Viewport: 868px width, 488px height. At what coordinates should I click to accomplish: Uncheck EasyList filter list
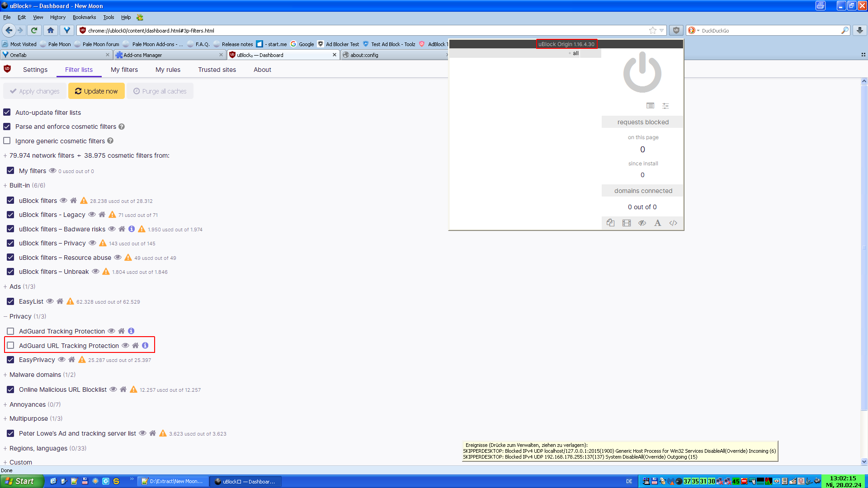[10, 301]
